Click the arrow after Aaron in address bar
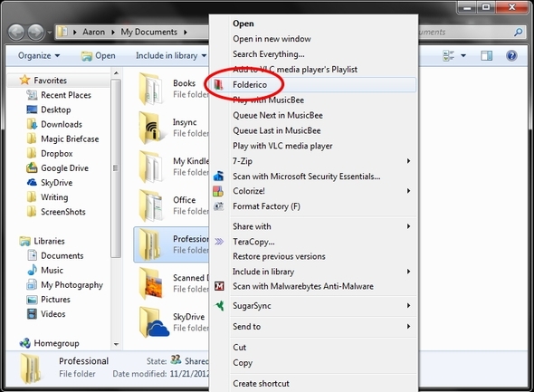The height and width of the screenshot is (392, 534). pyautogui.click(x=113, y=32)
